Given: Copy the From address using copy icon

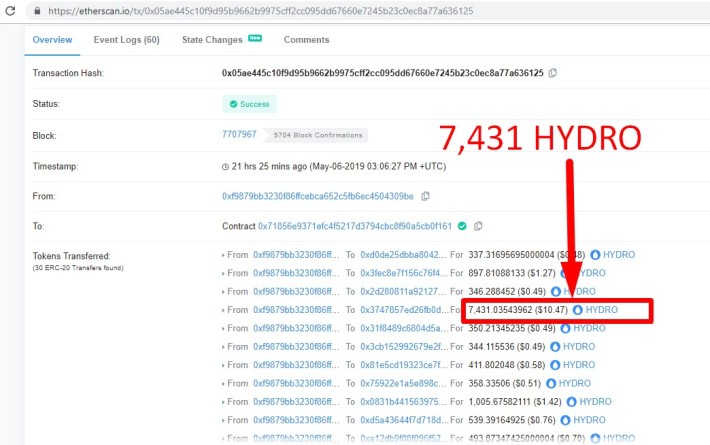Looking at the screenshot, I should [425, 196].
